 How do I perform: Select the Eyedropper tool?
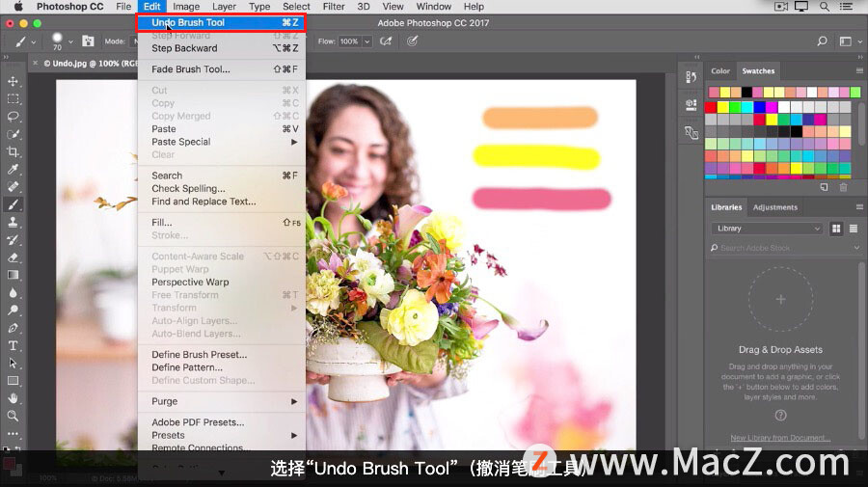click(13, 170)
